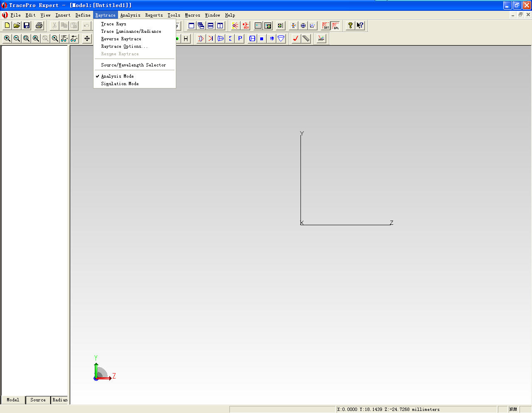The height and width of the screenshot is (413, 532).
Task: Click the coordinates readout in status bar
Action: tap(416, 409)
